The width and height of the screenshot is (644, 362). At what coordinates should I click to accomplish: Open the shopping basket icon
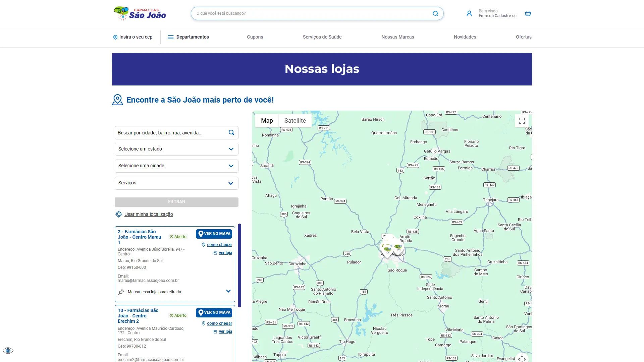coord(528,13)
